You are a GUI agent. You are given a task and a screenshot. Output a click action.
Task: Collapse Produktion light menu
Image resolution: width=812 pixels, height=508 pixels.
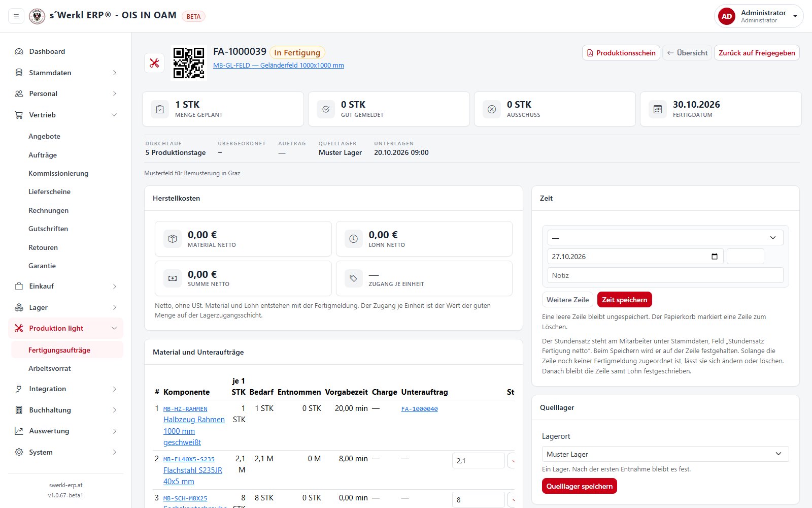click(66, 328)
